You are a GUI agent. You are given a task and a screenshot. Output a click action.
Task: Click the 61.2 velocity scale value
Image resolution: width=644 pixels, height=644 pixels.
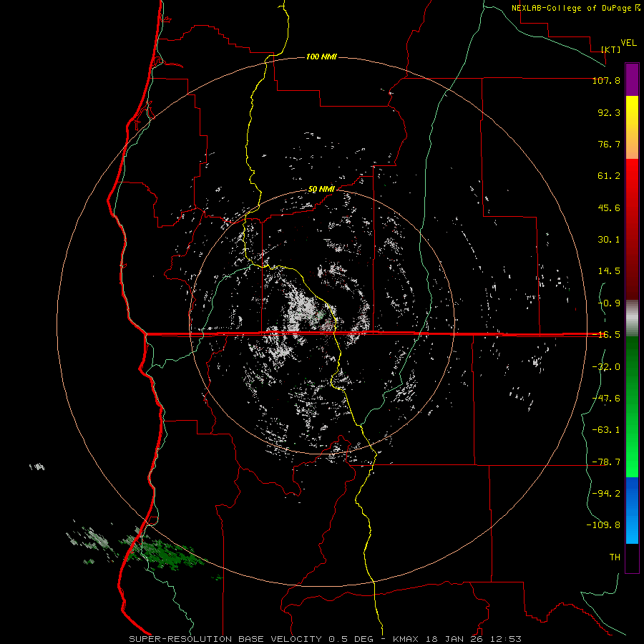[x=609, y=176]
